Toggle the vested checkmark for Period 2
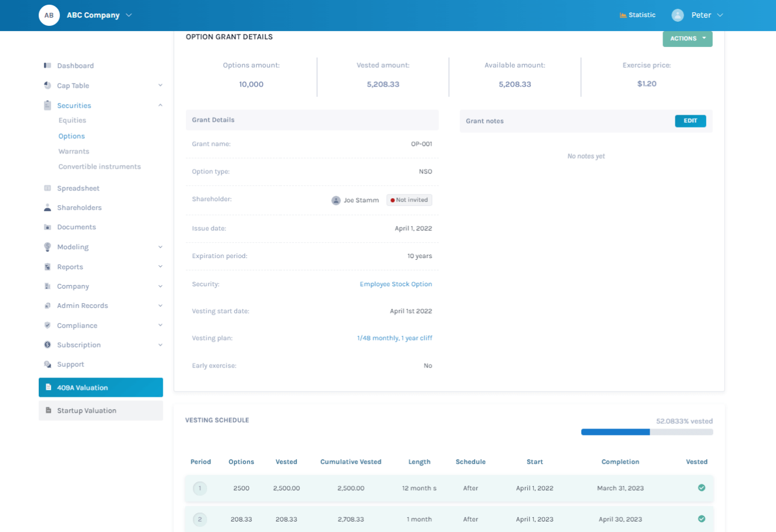The width and height of the screenshot is (776, 532). point(701,519)
